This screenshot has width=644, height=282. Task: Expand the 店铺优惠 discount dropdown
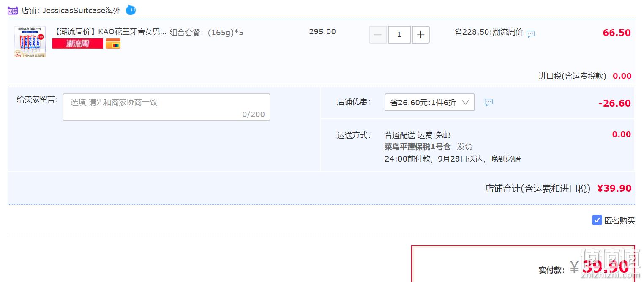[x=429, y=102]
